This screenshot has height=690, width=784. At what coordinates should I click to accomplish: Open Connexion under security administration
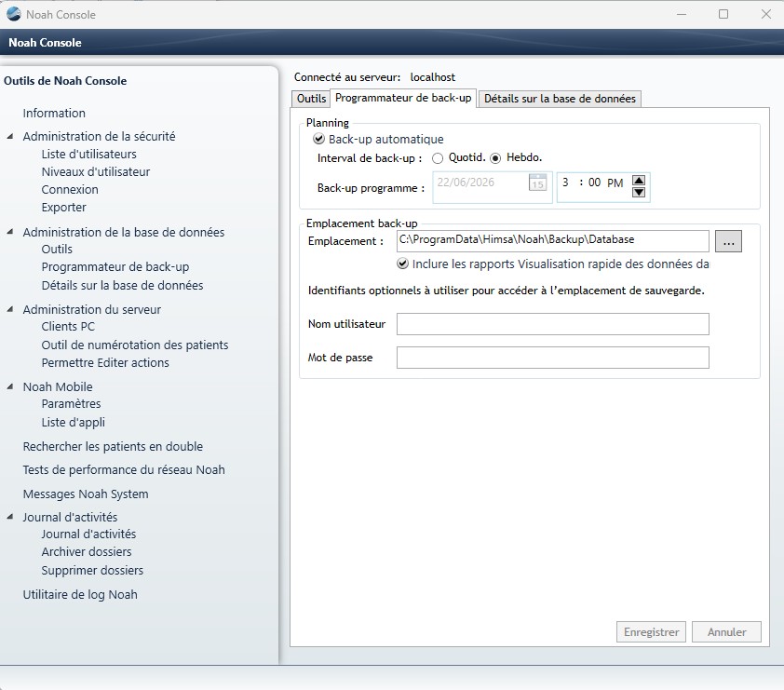pos(70,190)
